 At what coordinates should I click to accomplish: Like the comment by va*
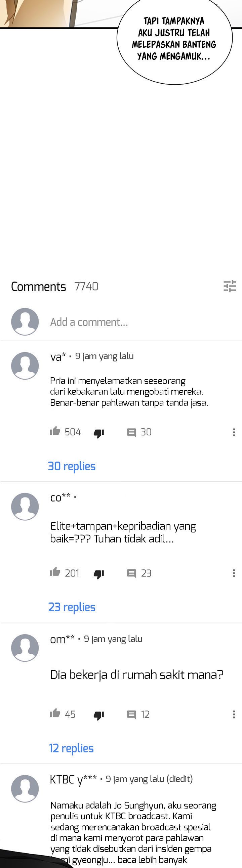[x=55, y=431]
